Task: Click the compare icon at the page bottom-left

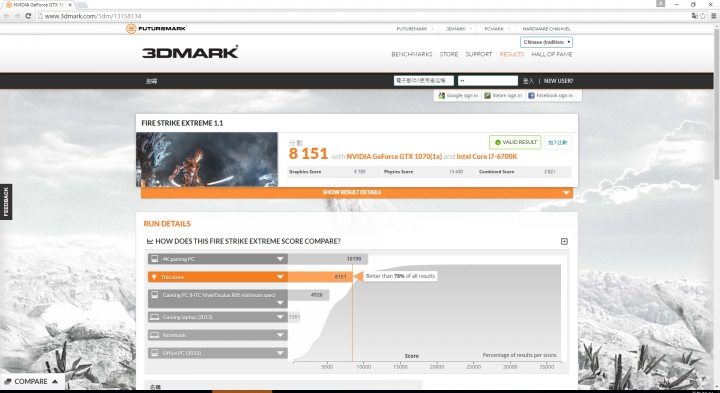Action: pos(7,382)
